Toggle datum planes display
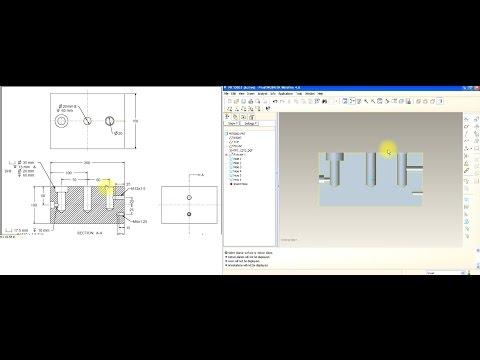Screen dimensions: 480x360 pyautogui.click(x=230, y=108)
